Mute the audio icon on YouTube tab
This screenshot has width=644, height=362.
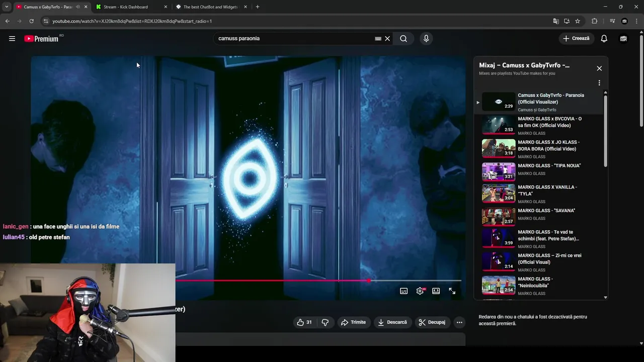(77, 7)
